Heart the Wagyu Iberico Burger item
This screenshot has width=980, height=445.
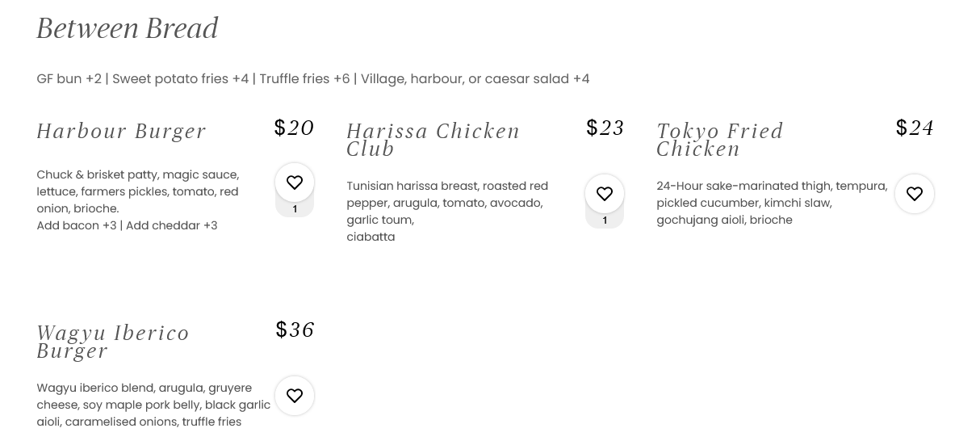pos(295,396)
